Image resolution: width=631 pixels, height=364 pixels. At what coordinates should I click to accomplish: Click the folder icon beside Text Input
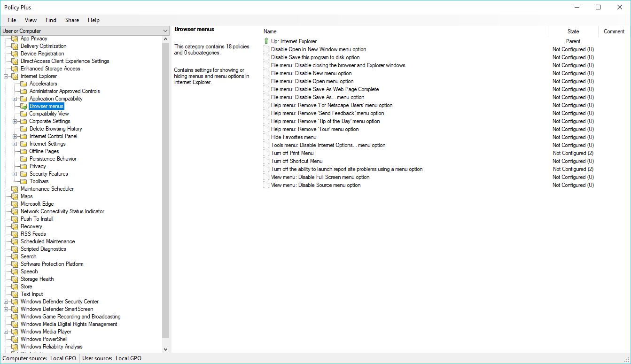15,294
